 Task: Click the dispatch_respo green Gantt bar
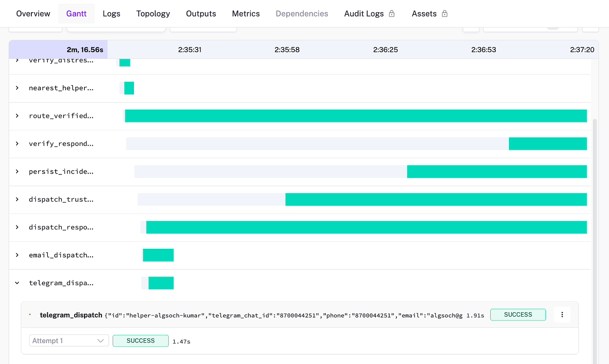366,227
